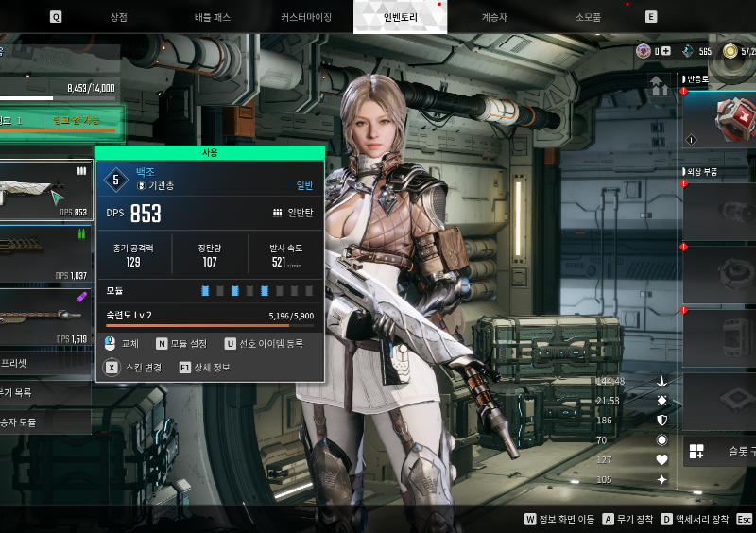
Task: Click the 8,453/14,000 experience bar
Action: [58, 98]
